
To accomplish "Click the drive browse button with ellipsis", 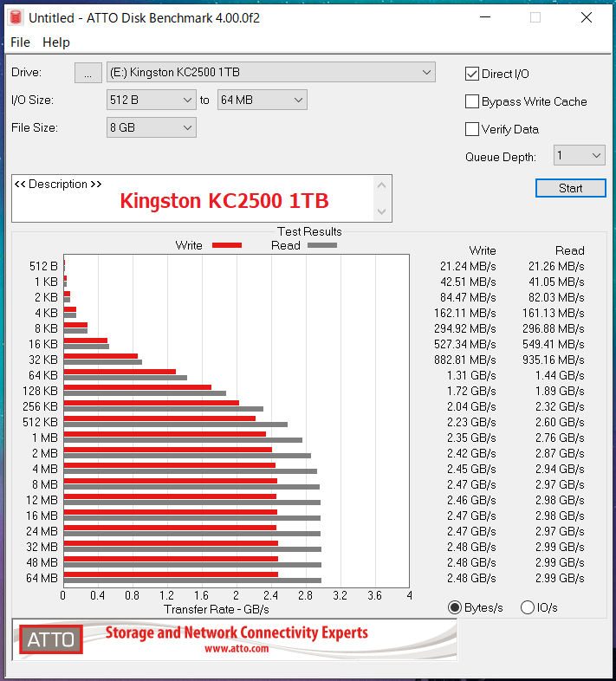I will pyautogui.click(x=88, y=73).
